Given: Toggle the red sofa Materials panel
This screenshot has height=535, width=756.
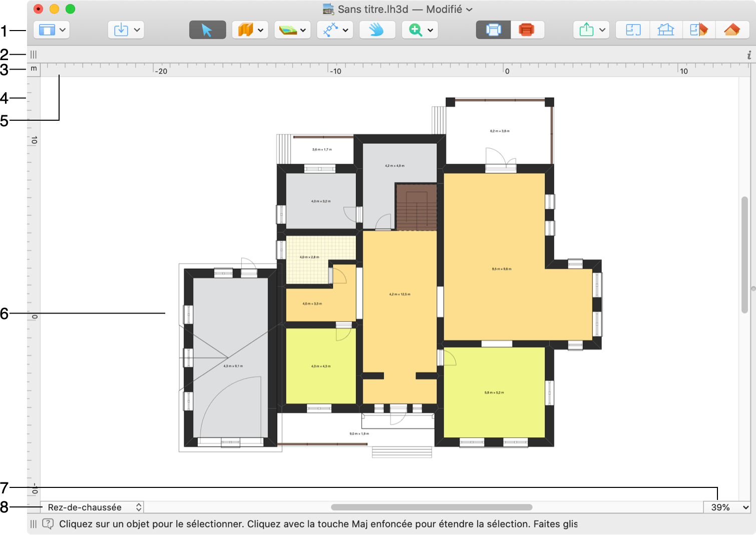Looking at the screenshot, I should tap(527, 30).
